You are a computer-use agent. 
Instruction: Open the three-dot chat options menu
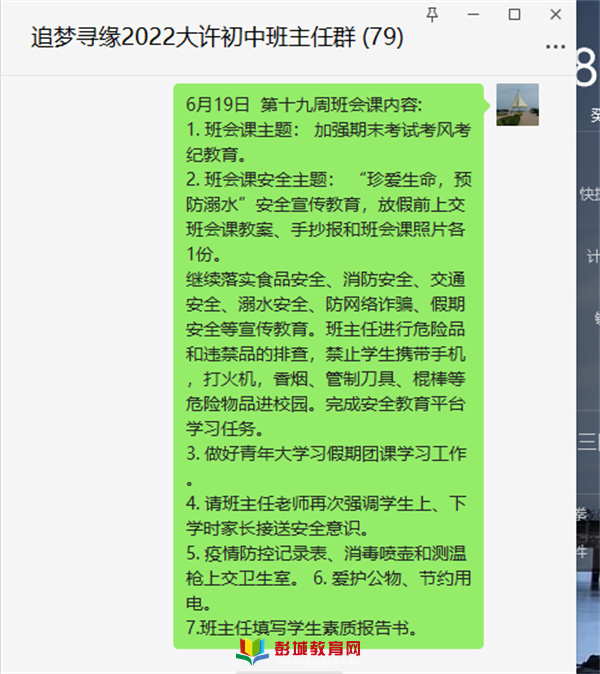pos(555,46)
